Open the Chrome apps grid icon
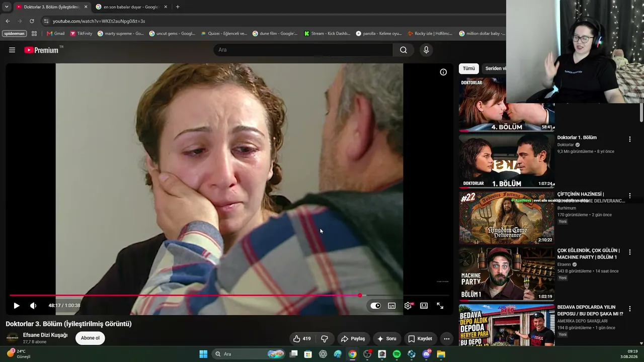Viewport: 644px width, 362px height. click(34, 34)
